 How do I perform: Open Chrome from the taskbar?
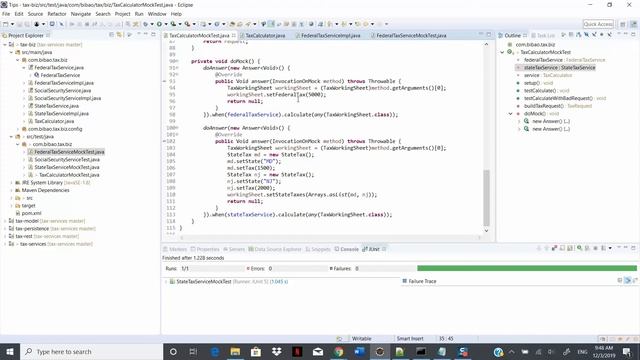click(x=338, y=351)
